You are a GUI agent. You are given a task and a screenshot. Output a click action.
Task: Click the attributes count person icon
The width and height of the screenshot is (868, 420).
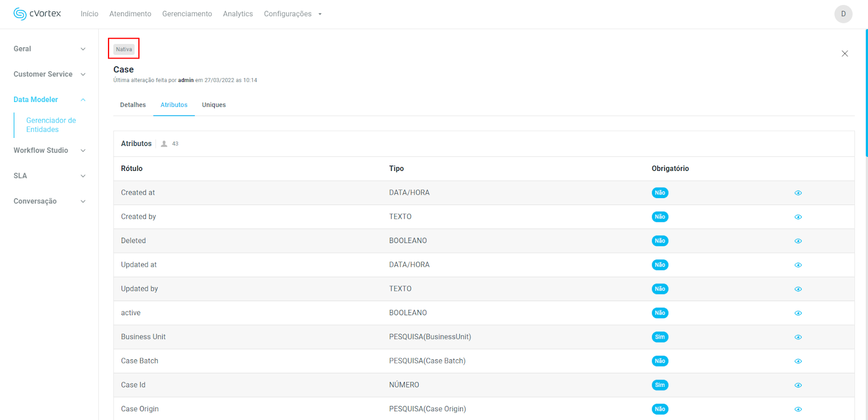point(164,144)
